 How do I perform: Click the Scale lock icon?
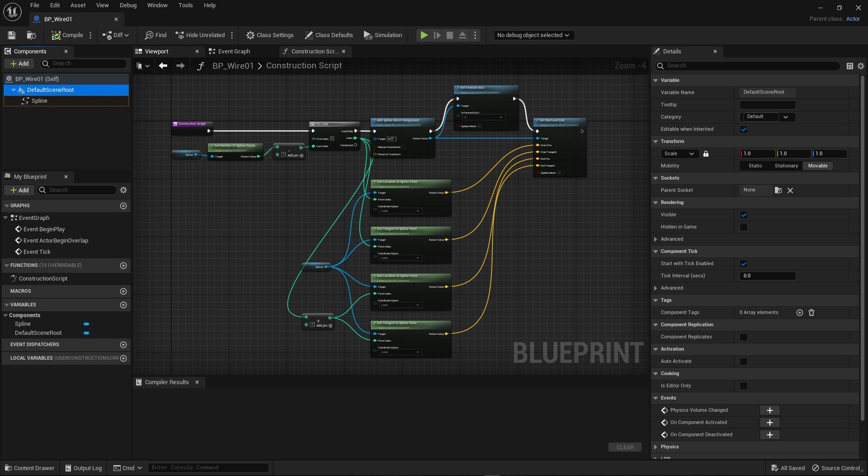706,154
